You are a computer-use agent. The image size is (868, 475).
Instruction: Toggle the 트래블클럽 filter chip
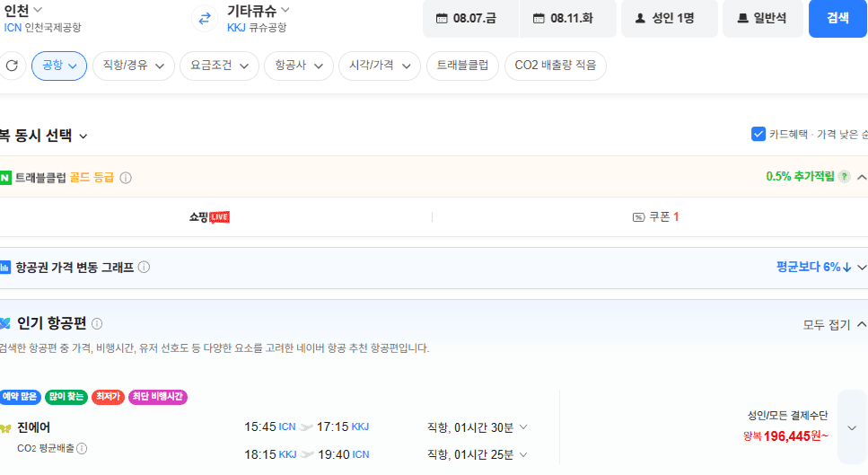click(x=462, y=66)
